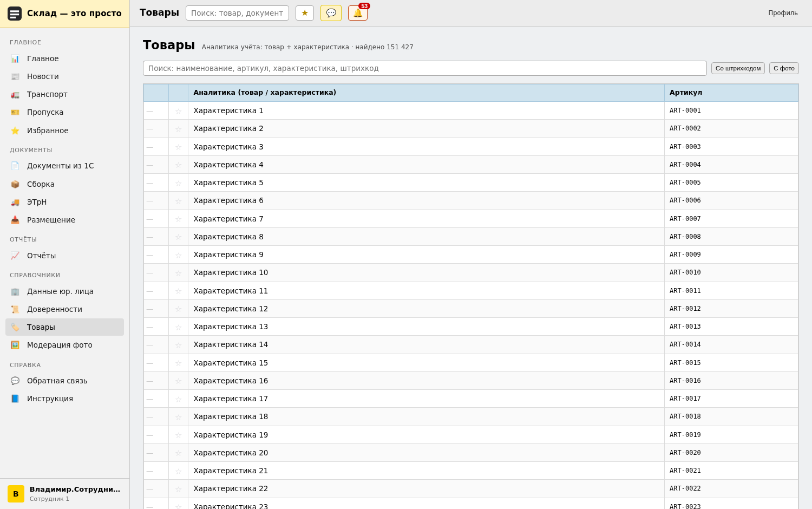Image resolution: width=812 pixels, height=509 pixels.
Task: Navigate to Модерация фото section
Action: [64, 345]
